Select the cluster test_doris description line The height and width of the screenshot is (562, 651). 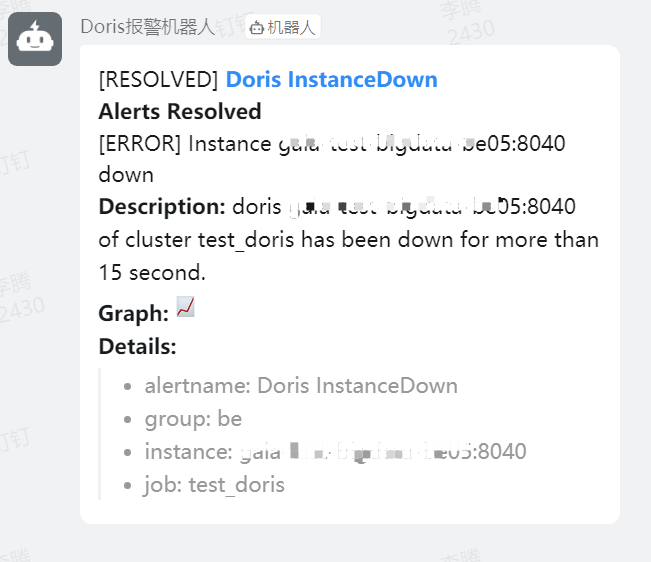click(349, 240)
